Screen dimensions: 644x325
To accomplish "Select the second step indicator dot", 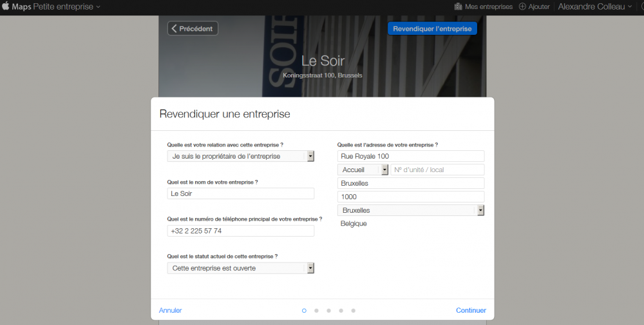I will 316,311.
